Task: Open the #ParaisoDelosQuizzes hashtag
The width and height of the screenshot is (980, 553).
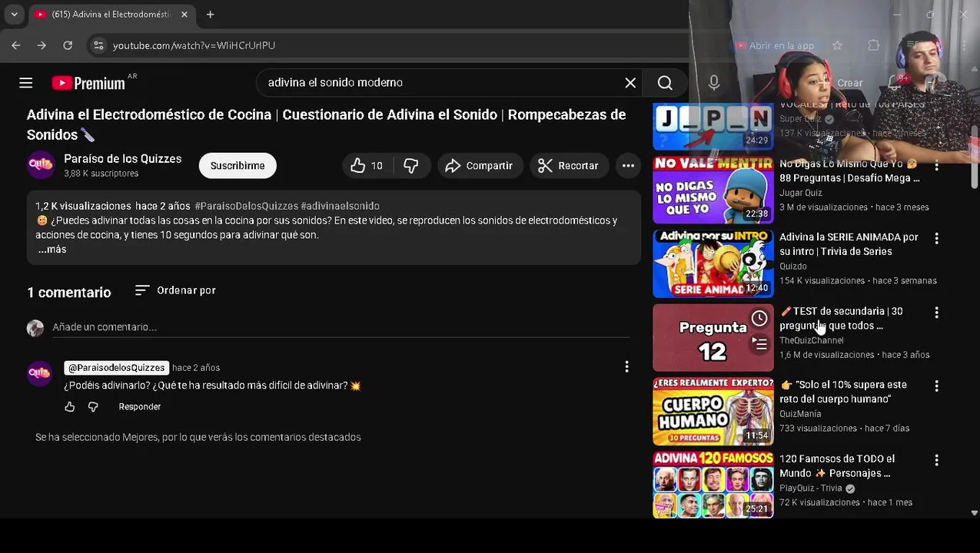Action: [246, 206]
